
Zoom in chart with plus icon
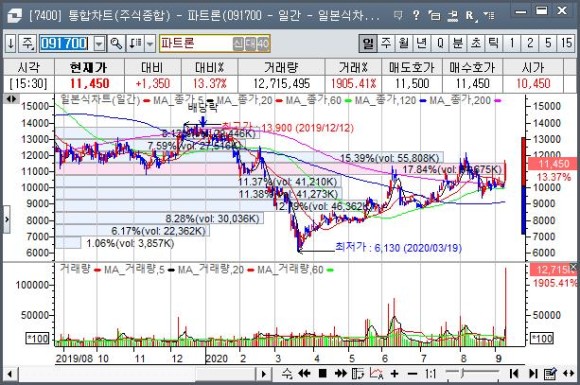tap(394, 374)
